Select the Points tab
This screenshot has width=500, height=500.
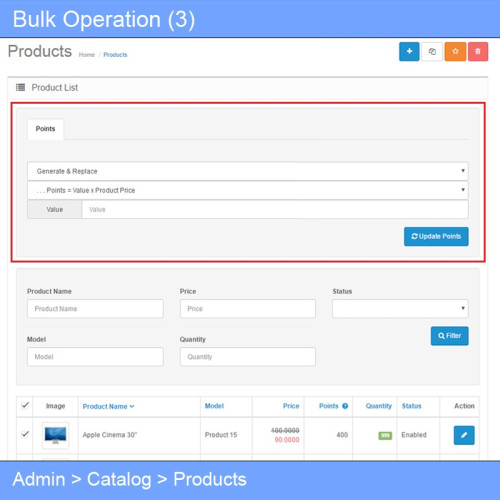[x=45, y=129]
